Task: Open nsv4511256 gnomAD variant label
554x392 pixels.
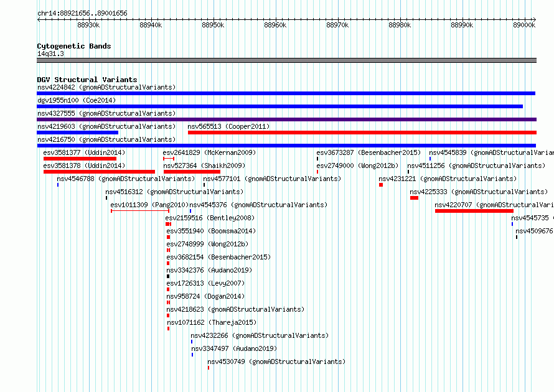Action: point(476,166)
